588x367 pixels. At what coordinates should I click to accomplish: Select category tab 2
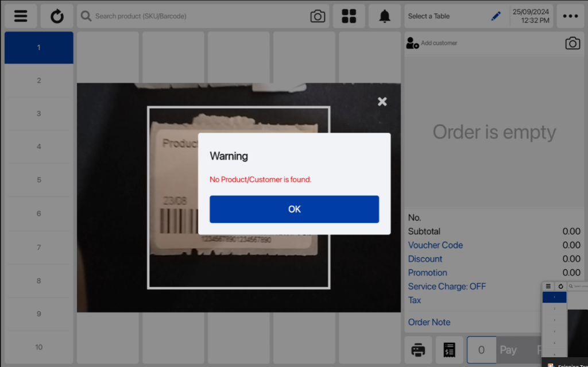(x=39, y=80)
